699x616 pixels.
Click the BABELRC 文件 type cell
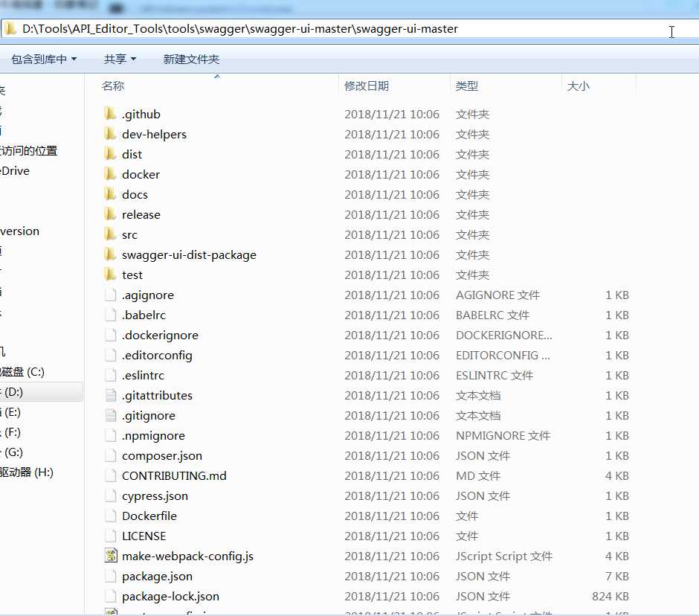(492, 315)
